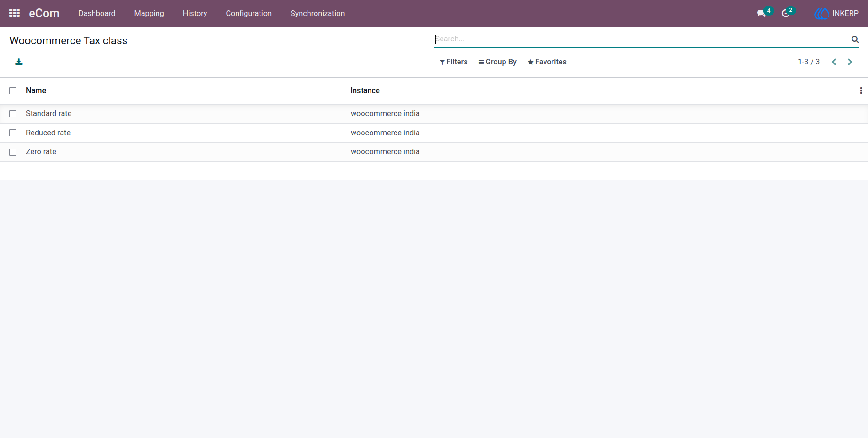Image resolution: width=868 pixels, height=438 pixels.
Task: Open the INKERP user menu
Action: click(x=836, y=14)
